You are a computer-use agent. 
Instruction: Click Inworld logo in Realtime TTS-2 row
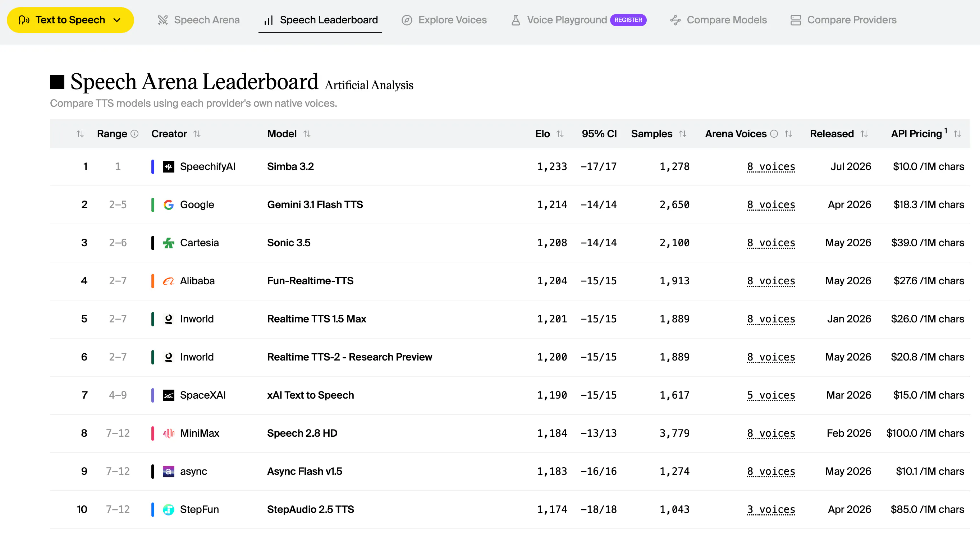pyautogui.click(x=169, y=357)
